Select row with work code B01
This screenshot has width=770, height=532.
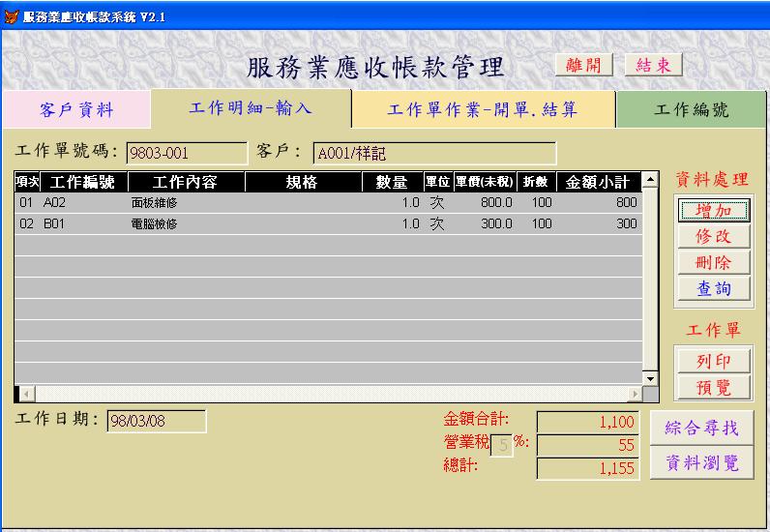click(328, 224)
